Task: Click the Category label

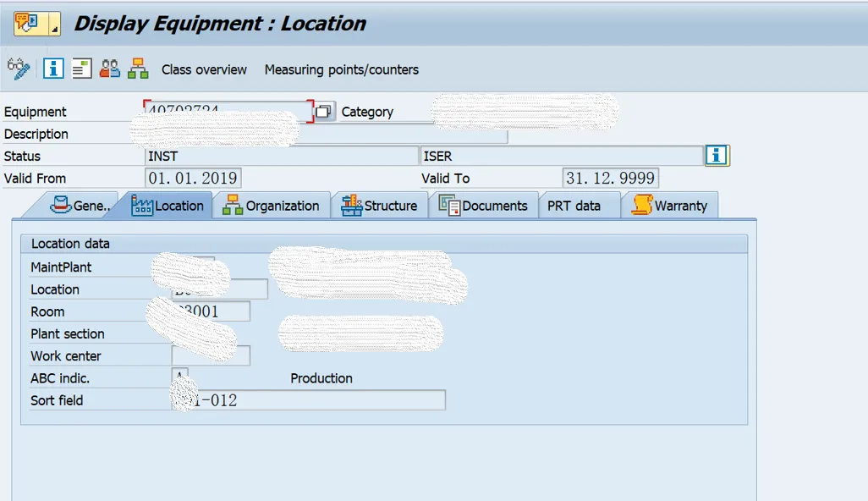Action: point(367,112)
